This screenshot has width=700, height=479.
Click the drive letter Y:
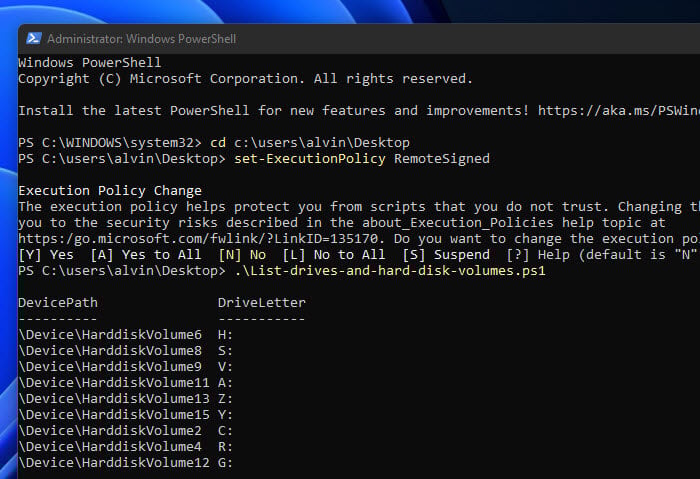[225, 415]
